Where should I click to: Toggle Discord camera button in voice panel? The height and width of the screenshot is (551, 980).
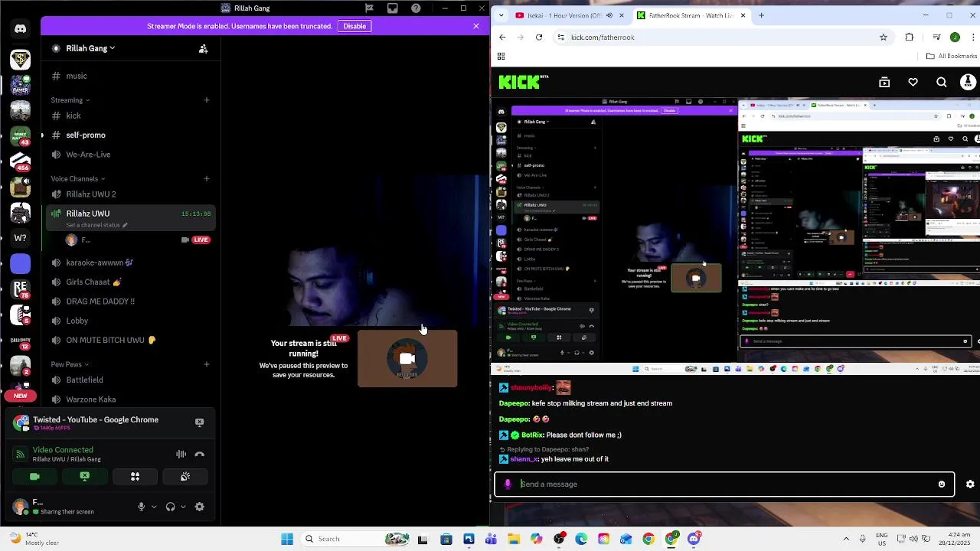pos(34,476)
